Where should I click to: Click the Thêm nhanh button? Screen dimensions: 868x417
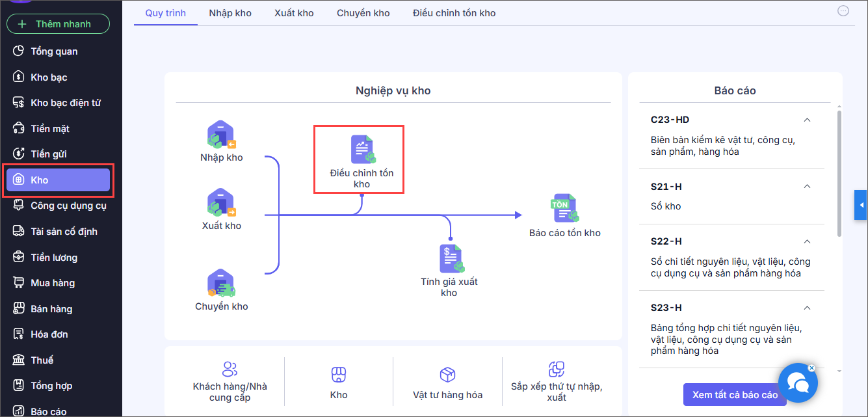pyautogui.click(x=58, y=24)
